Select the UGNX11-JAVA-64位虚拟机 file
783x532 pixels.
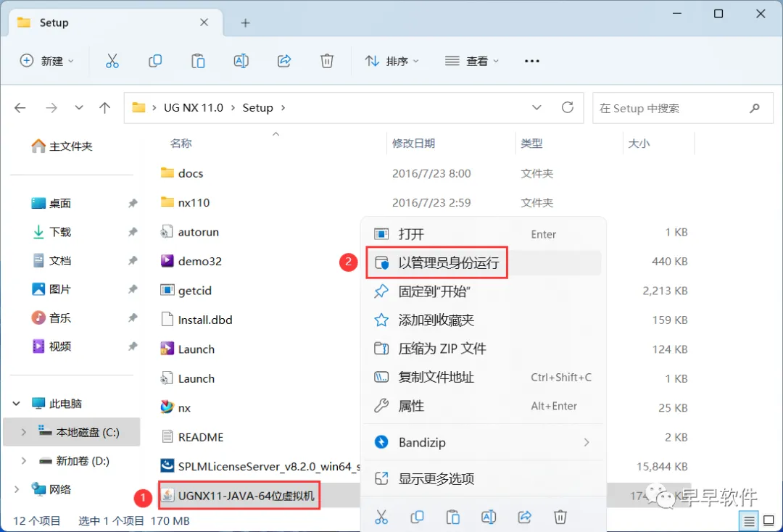[239, 496]
